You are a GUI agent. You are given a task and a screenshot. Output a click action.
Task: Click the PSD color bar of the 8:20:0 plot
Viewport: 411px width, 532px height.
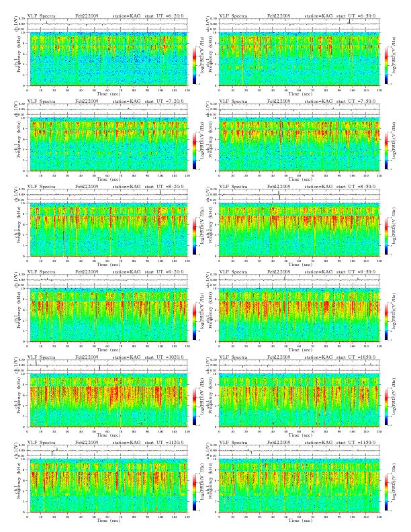195,236
